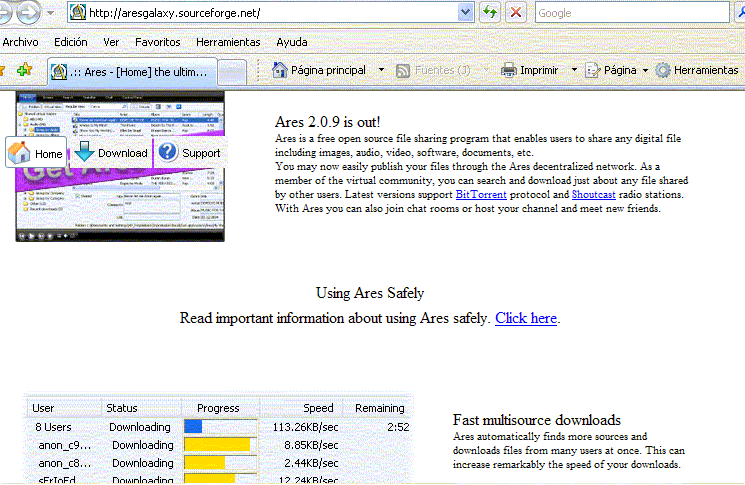
Task: Open the Edición menu
Action: click(71, 42)
